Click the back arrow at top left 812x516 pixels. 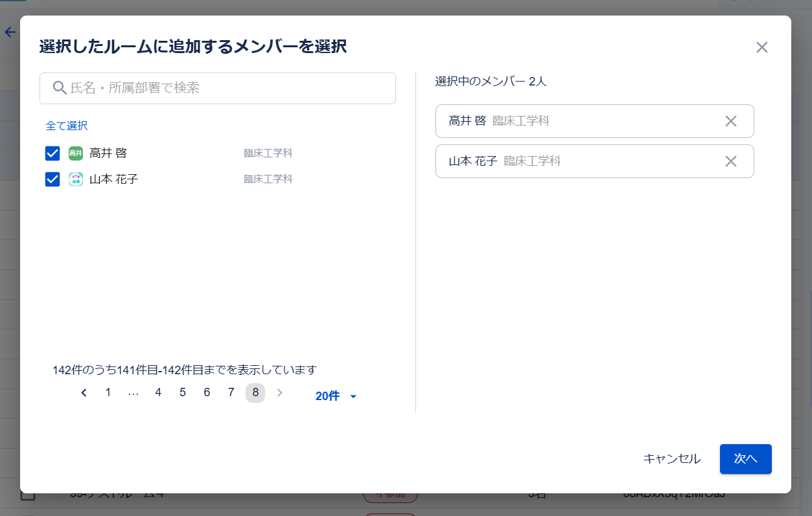(x=10, y=32)
